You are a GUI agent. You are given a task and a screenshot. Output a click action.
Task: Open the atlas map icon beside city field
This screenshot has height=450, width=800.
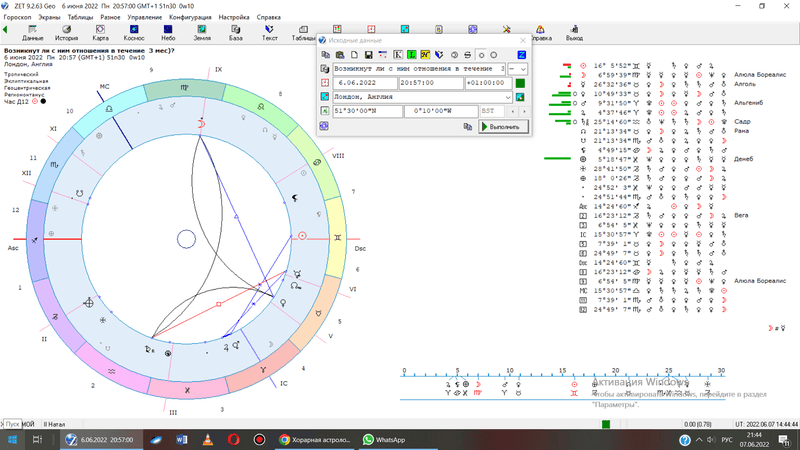pos(521,97)
